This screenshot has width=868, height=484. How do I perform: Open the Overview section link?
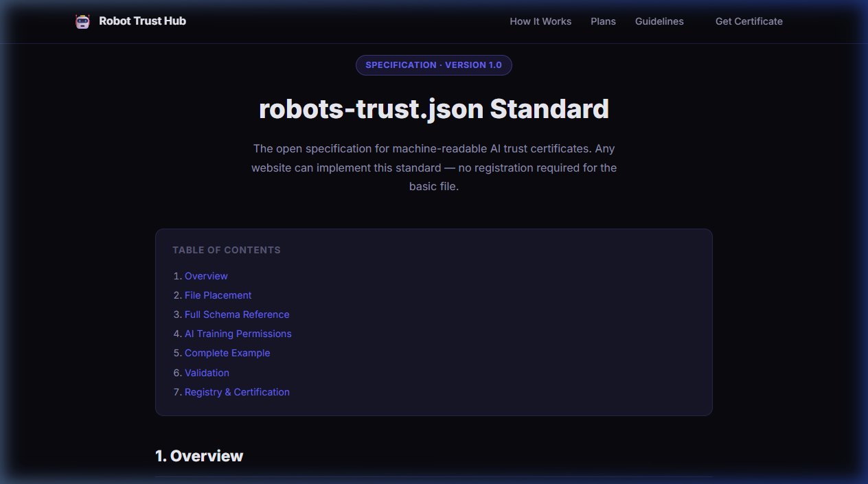pos(206,275)
